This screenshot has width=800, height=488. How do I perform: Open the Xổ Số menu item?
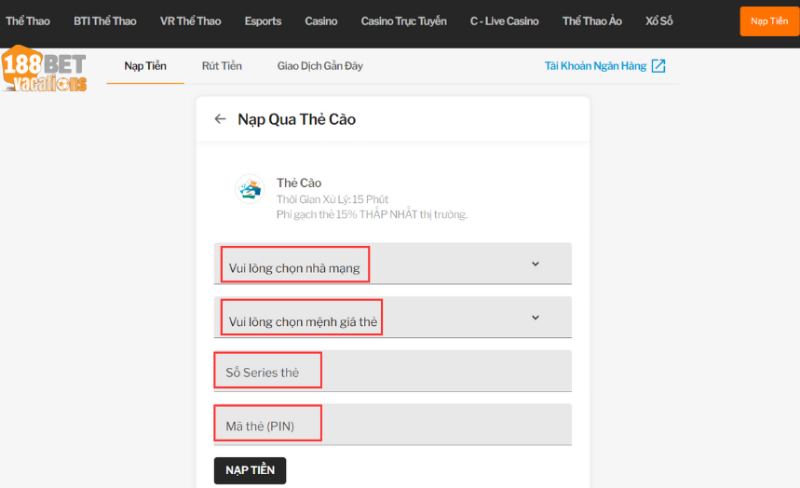tap(659, 21)
